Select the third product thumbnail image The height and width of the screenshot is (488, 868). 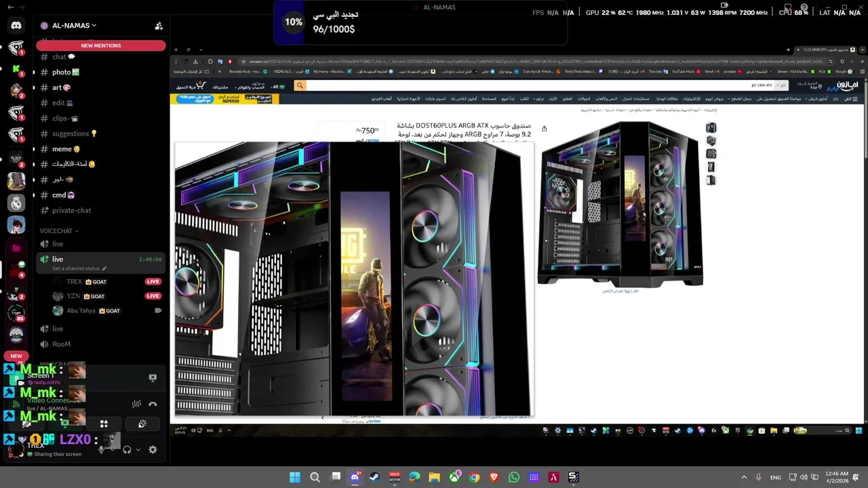coord(711,154)
